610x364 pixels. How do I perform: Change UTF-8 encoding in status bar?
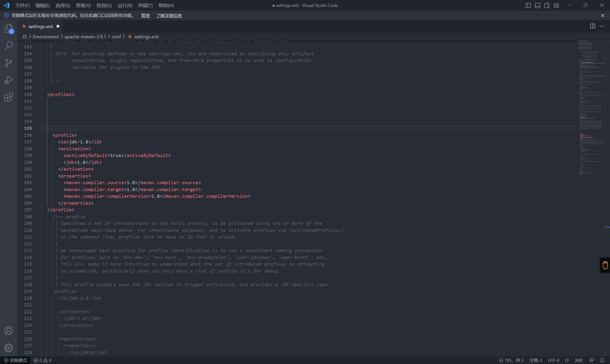[x=554, y=360]
